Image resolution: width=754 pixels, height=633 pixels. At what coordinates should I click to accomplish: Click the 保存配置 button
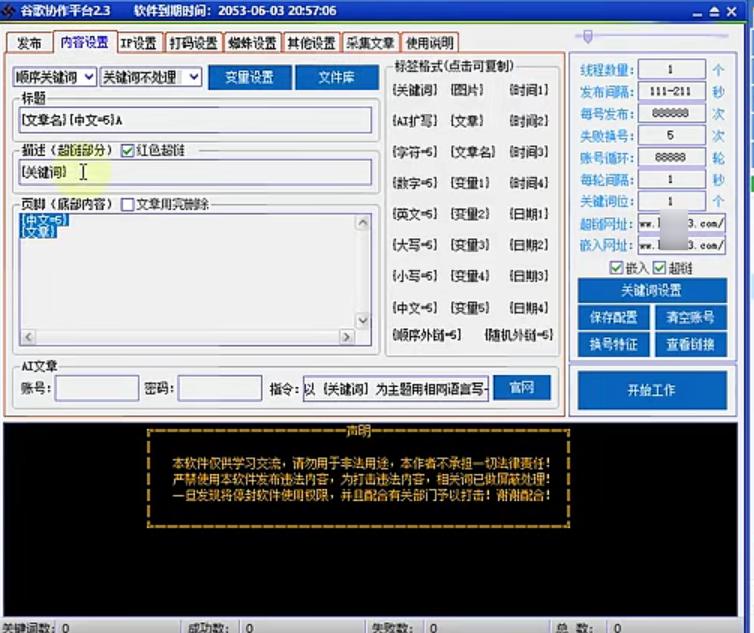tap(614, 317)
